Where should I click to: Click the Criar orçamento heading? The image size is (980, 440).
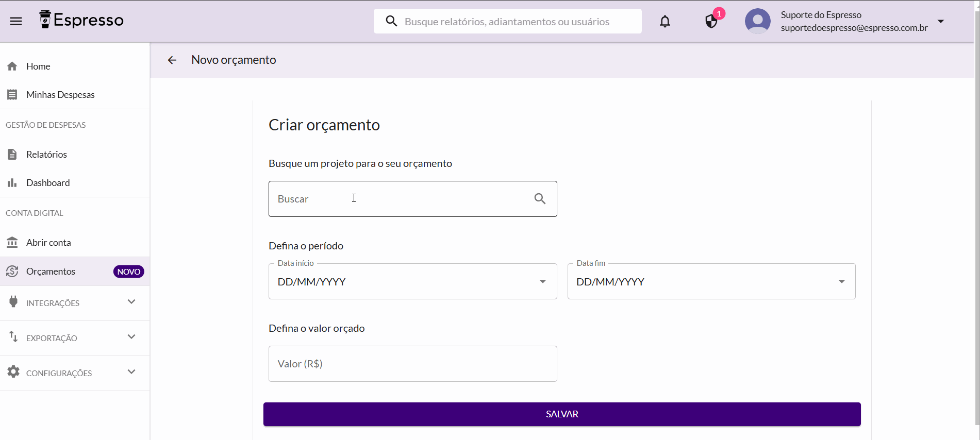[324, 125]
